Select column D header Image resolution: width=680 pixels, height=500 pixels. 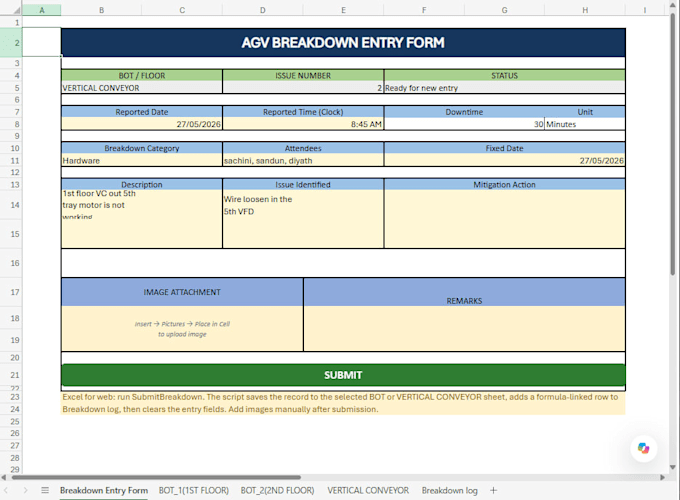[262, 10]
